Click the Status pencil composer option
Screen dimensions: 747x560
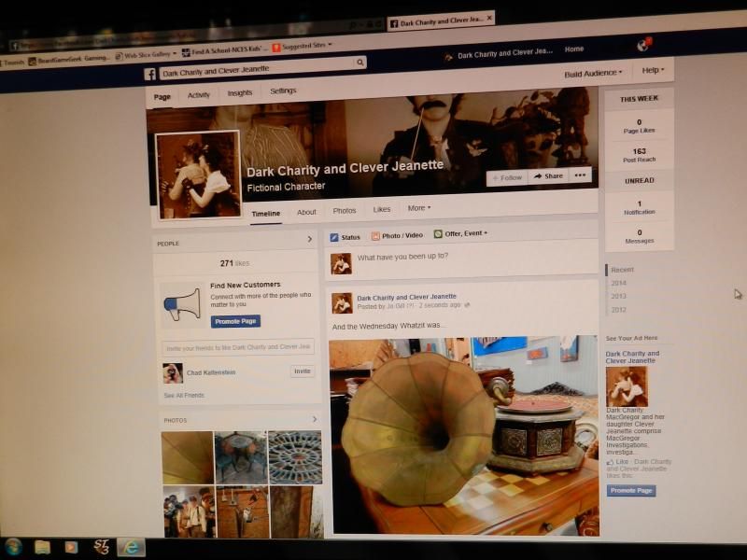tap(345, 237)
